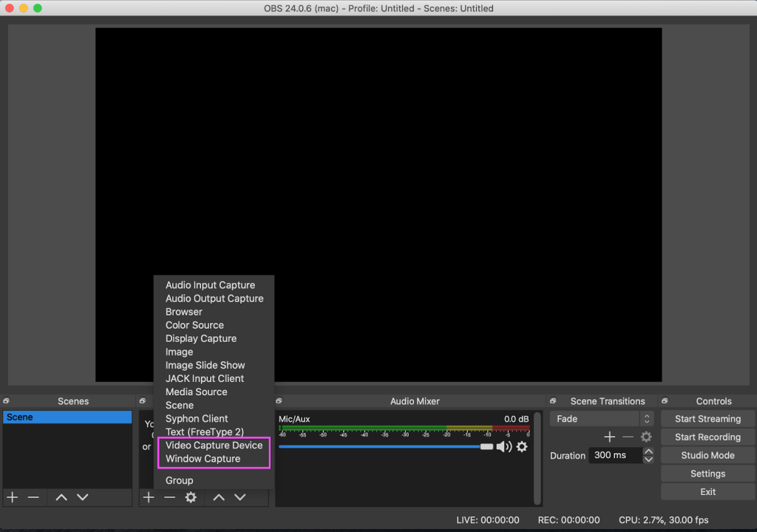This screenshot has width=757, height=532.
Task: Click the add source plus icon
Action: tap(149, 497)
